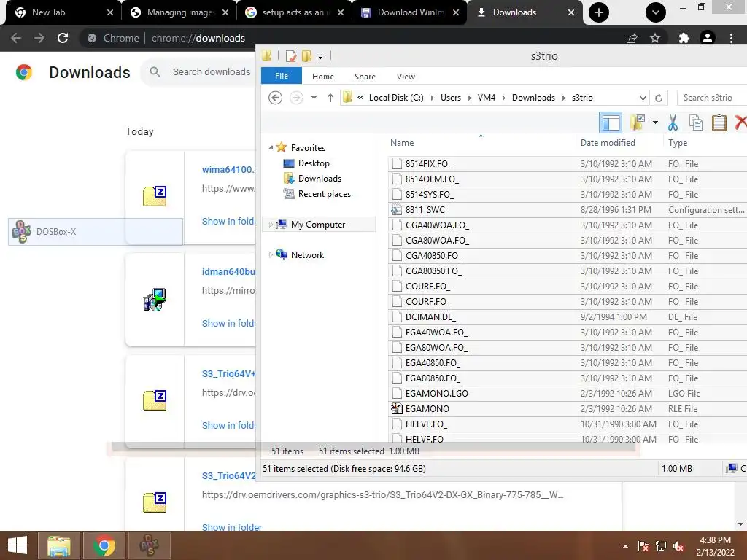
Task: Click the Search s3trio input field
Action: (712, 98)
